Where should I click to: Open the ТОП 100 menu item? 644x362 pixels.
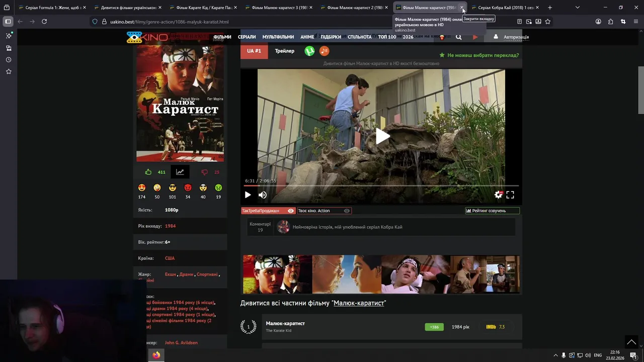[387, 37]
